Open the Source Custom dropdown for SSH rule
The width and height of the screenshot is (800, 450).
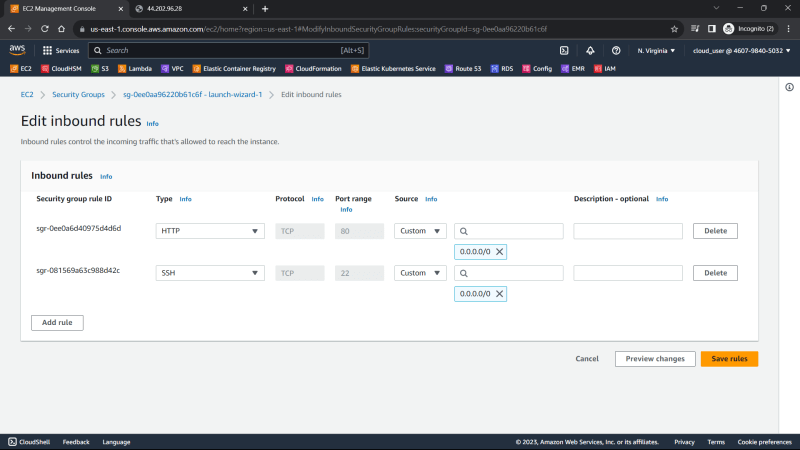tap(420, 273)
